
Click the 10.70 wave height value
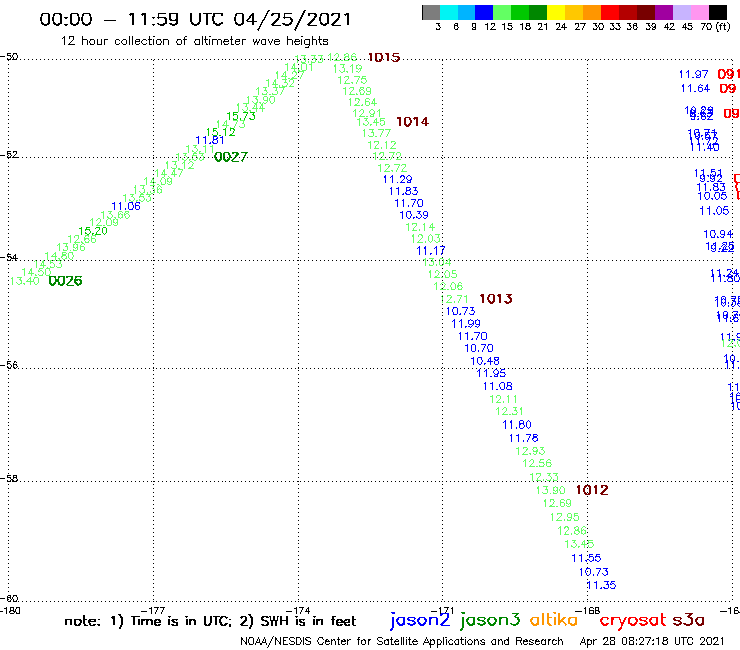click(479, 348)
